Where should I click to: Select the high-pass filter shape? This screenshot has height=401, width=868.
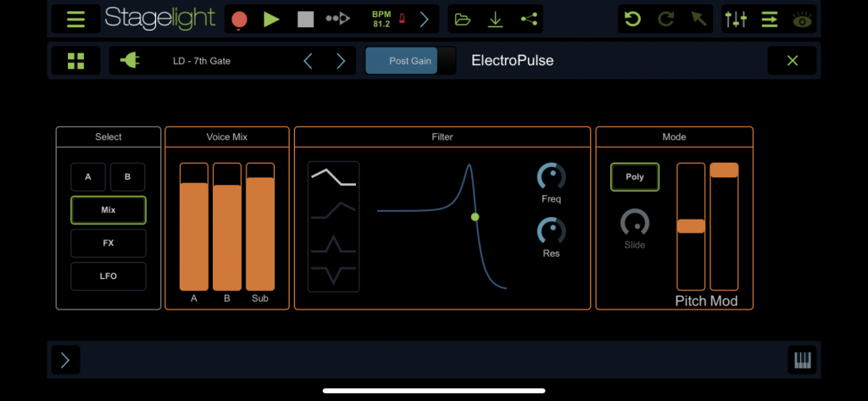tap(334, 210)
